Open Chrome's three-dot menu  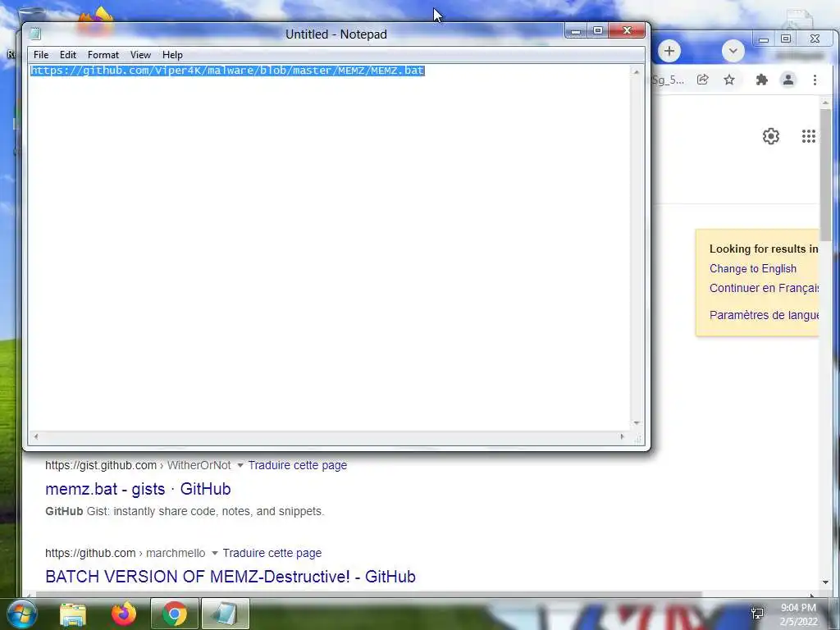pyautogui.click(x=815, y=80)
